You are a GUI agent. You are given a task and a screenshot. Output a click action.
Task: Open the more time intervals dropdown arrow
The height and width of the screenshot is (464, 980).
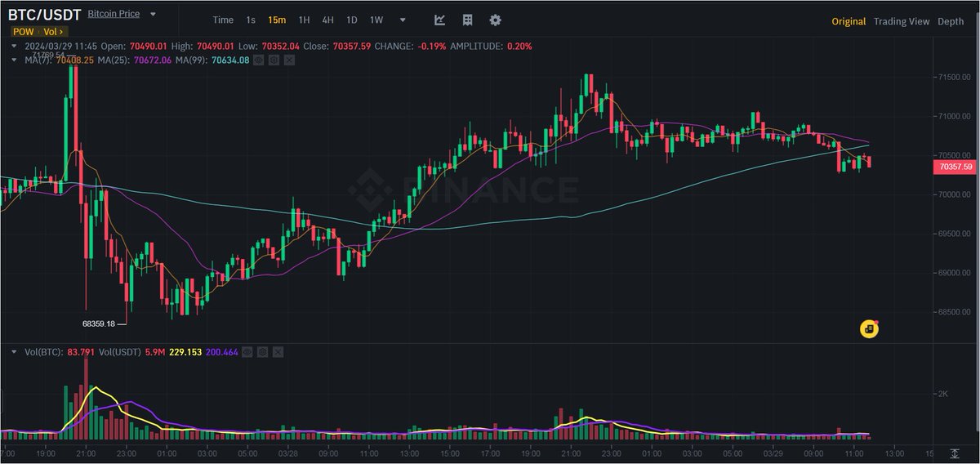403,20
